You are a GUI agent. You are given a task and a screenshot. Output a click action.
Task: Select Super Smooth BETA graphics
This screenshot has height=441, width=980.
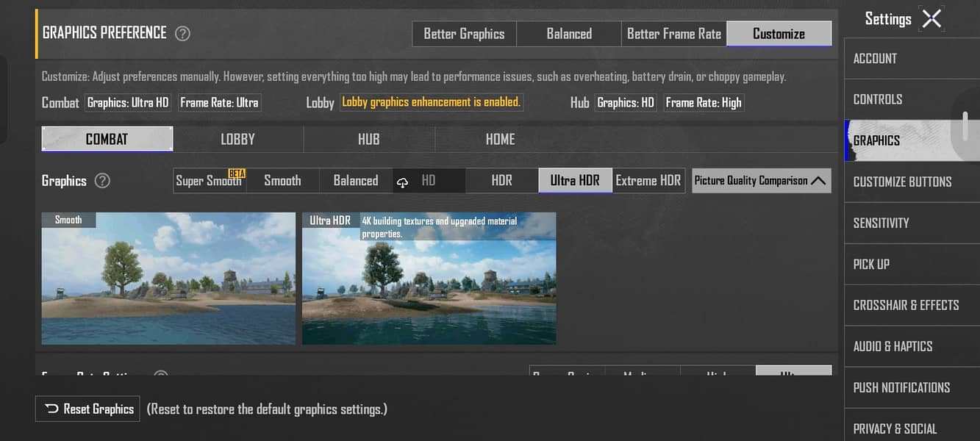[x=210, y=181]
